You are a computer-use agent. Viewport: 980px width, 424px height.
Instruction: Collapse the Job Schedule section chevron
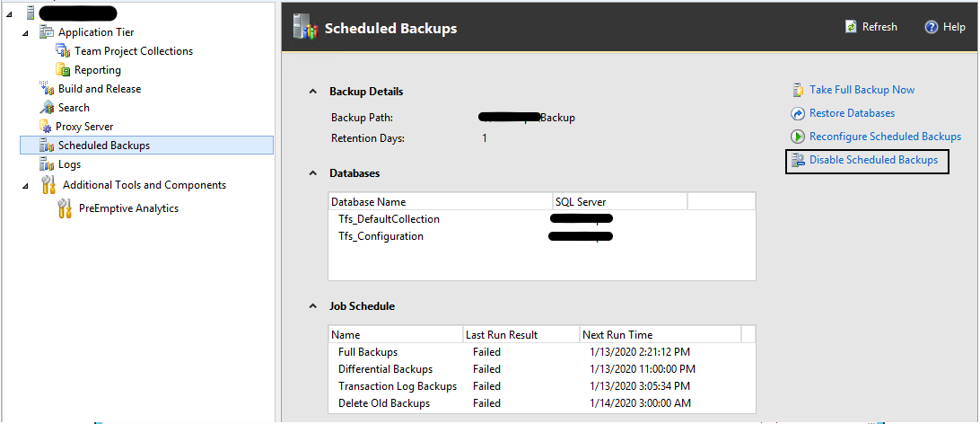click(x=312, y=306)
